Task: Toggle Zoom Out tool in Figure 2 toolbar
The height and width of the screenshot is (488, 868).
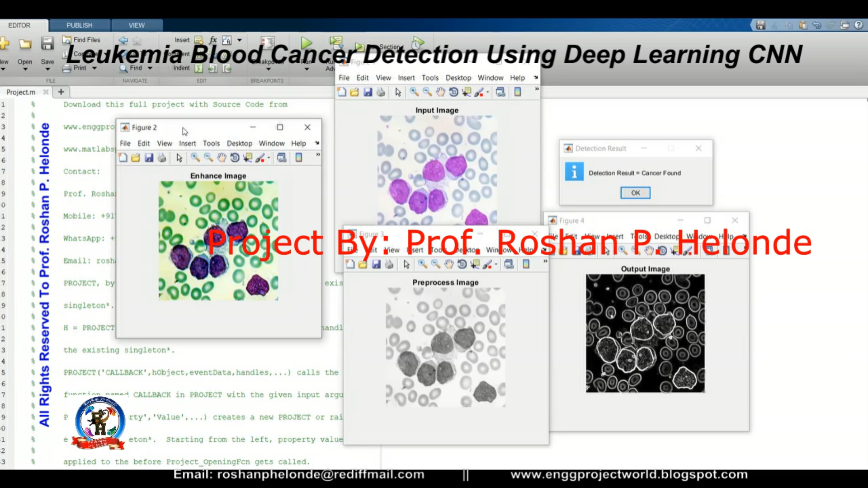Action: click(x=208, y=158)
